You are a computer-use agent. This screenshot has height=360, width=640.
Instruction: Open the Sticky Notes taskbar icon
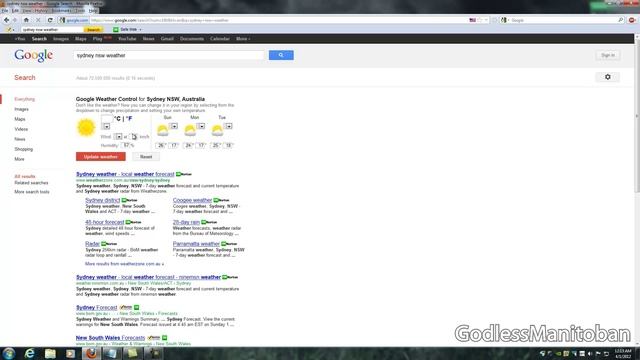(x=133, y=353)
